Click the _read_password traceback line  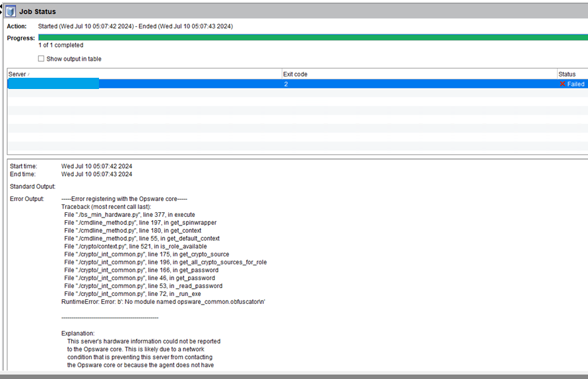tap(143, 286)
